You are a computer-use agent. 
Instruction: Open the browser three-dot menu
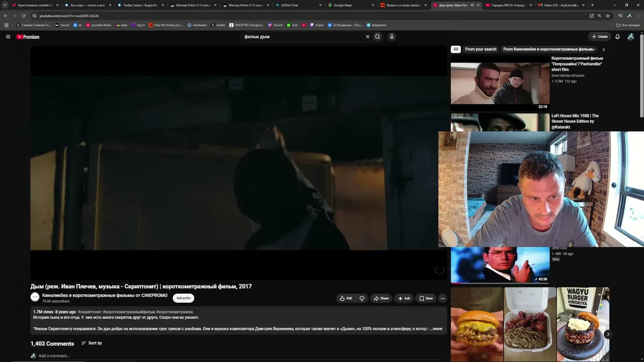coord(638,16)
